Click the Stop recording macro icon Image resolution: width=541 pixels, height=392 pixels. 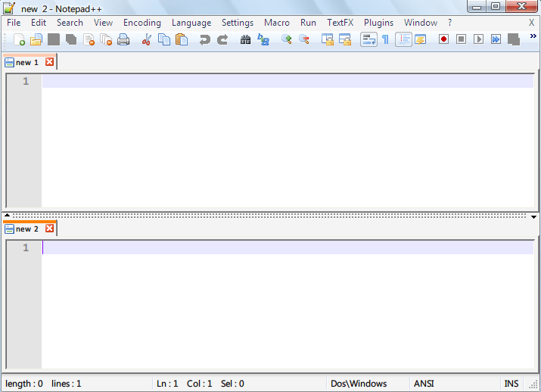tap(461, 39)
